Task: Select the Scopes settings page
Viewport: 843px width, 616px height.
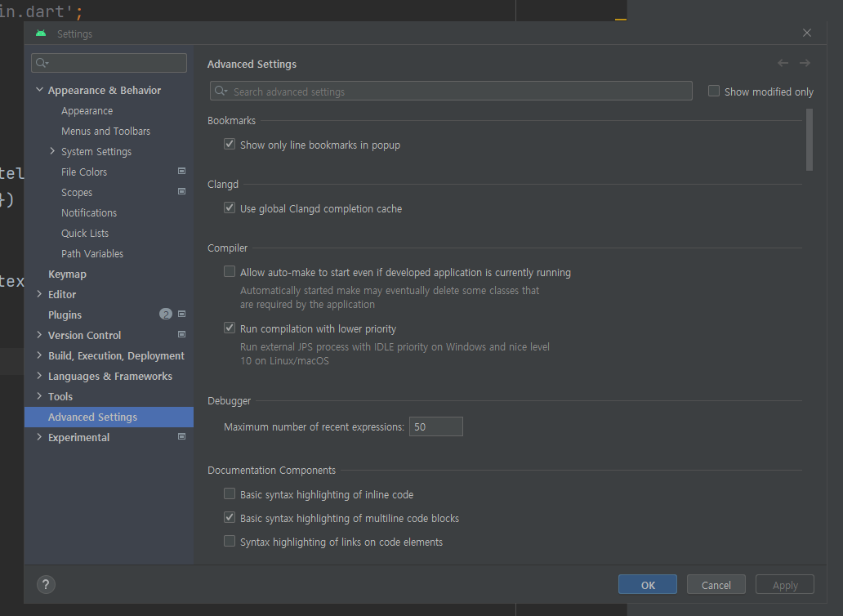Action: point(77,193)
